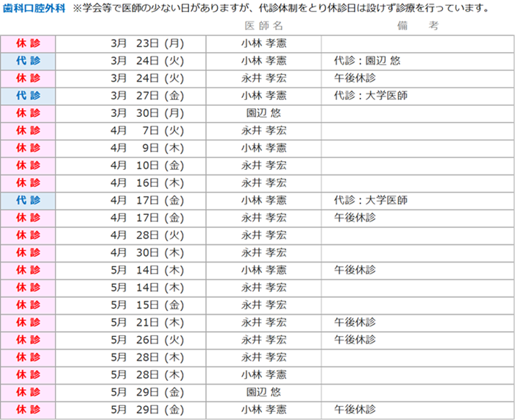Click the 代診:園辺 悠 remark

click(x=367, y=60)
